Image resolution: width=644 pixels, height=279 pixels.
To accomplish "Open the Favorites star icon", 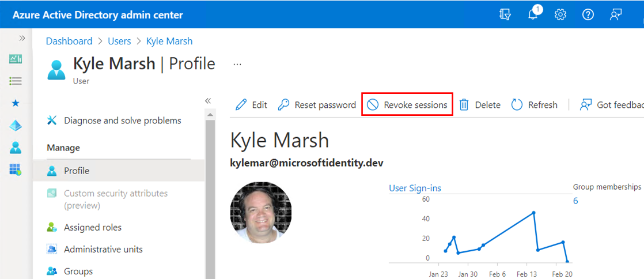I will click(x=16, y=103).
